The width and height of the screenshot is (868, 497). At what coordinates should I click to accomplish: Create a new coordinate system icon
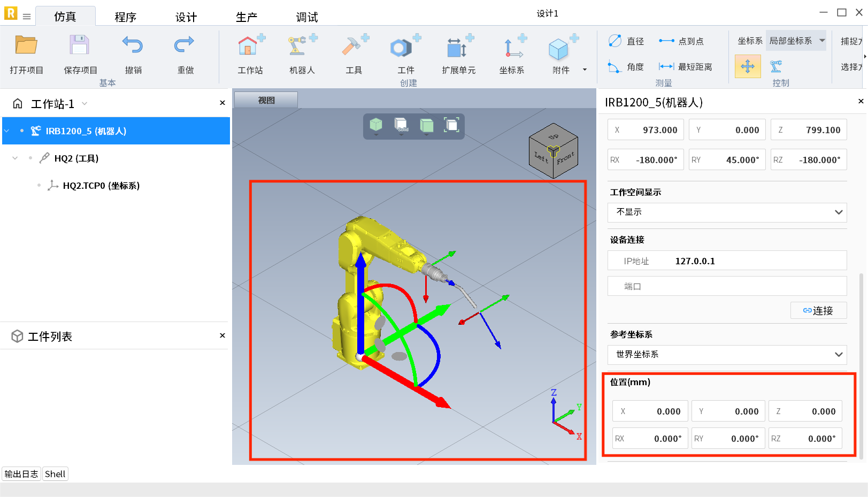[x=512, y=47]
